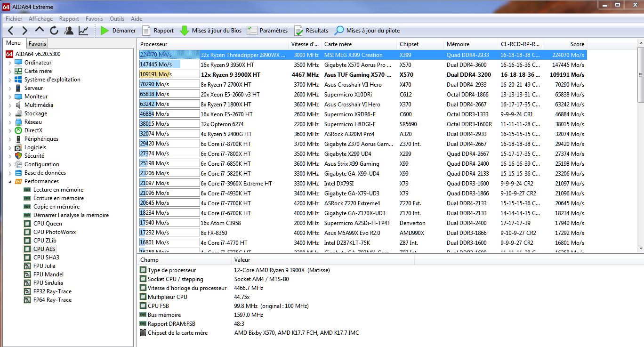Viewport: 644px width, 347px height.
Task: Click Mises à jour du Bios
Action: [x=211, y=31]
